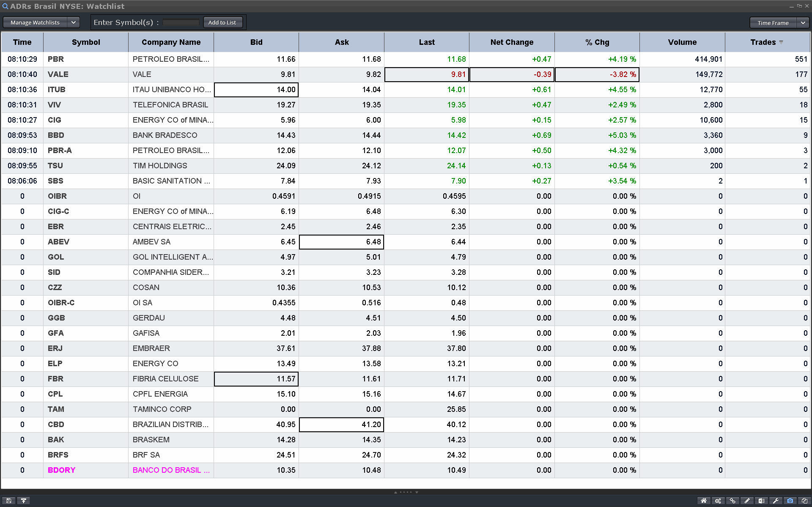
Task: Click the floppy disk save icon
Action: click(x=8, y=501)
